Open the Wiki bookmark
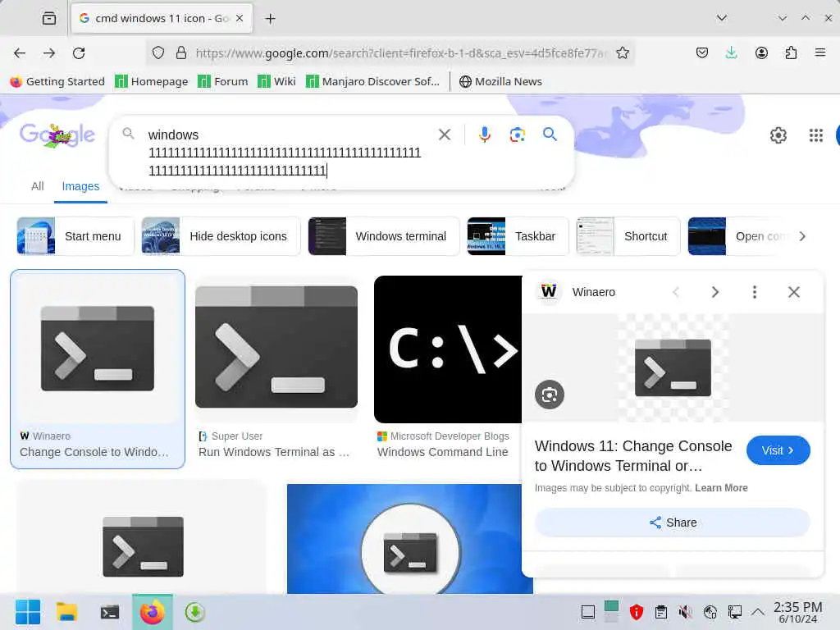840x630 pixels. pos(277,81)
